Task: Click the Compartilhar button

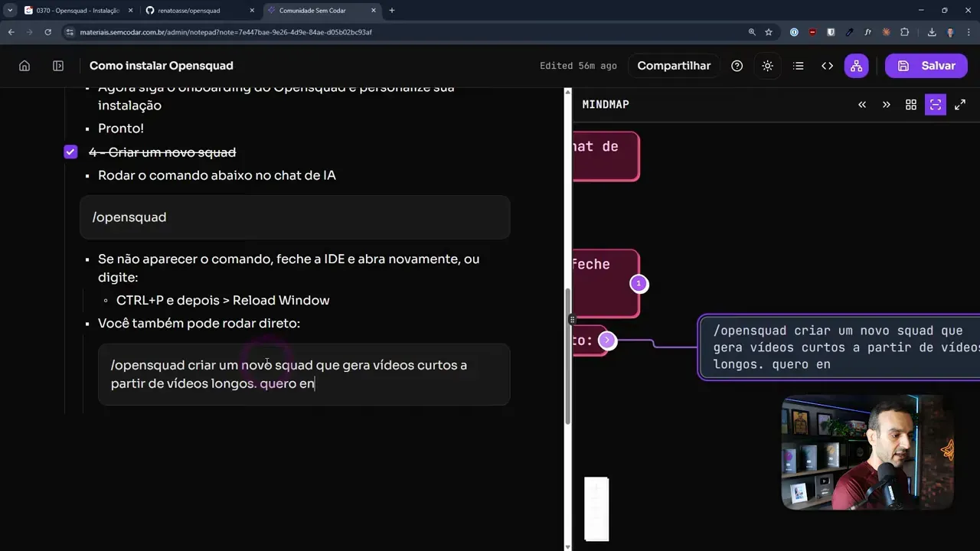Action: point(674,66)
